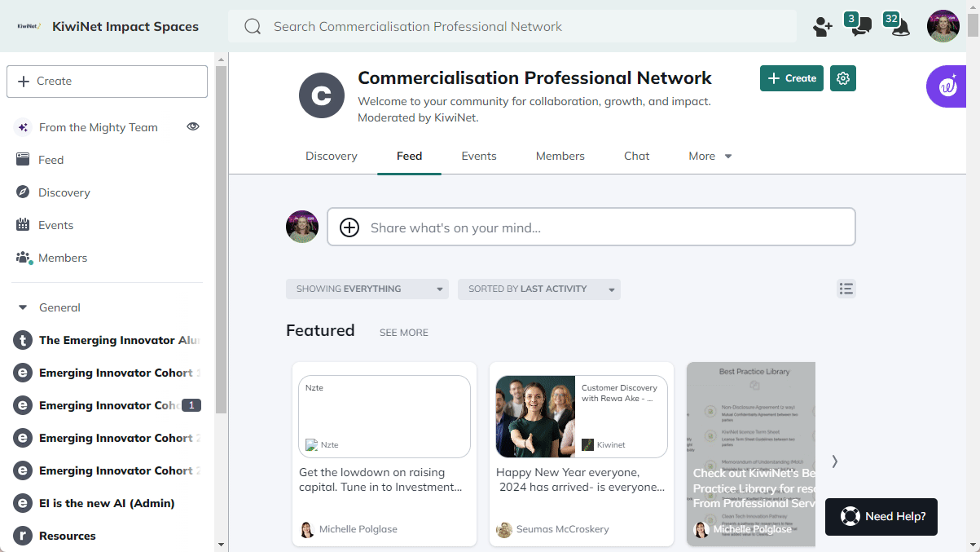Open the Chat tab
980x552 pixels.
pyautogui.click(x=637, y=156)
